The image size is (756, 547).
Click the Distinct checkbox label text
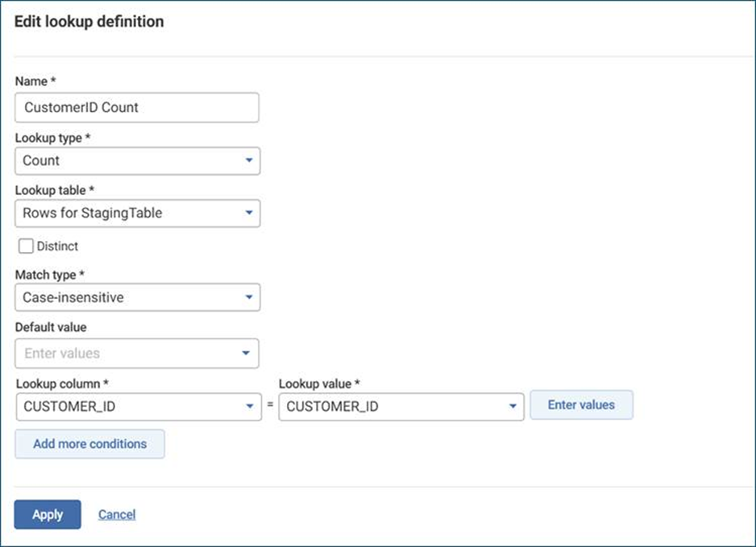pos(57,247)
